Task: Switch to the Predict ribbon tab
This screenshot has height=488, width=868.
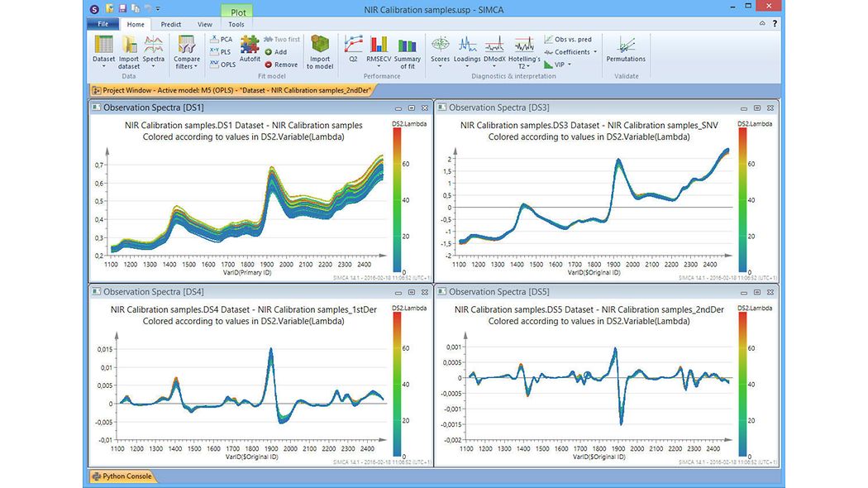Action: [x=170, y=24]
